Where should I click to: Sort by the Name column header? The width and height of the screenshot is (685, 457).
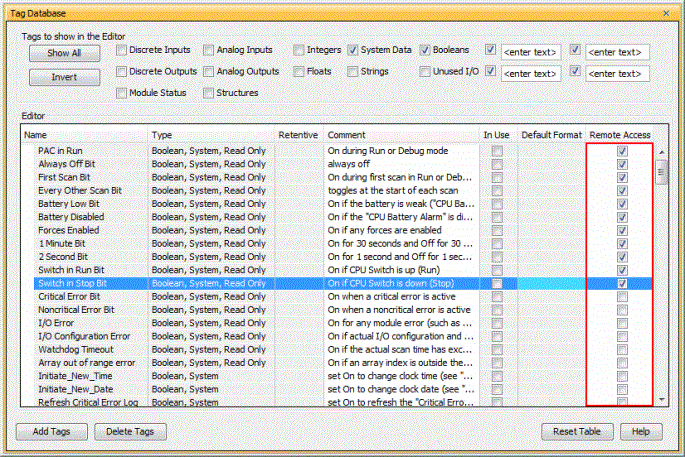[x=84, y=134]
